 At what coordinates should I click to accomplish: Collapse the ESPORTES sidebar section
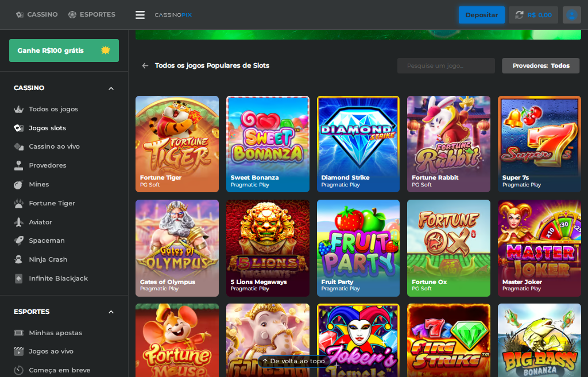(111, 312)
